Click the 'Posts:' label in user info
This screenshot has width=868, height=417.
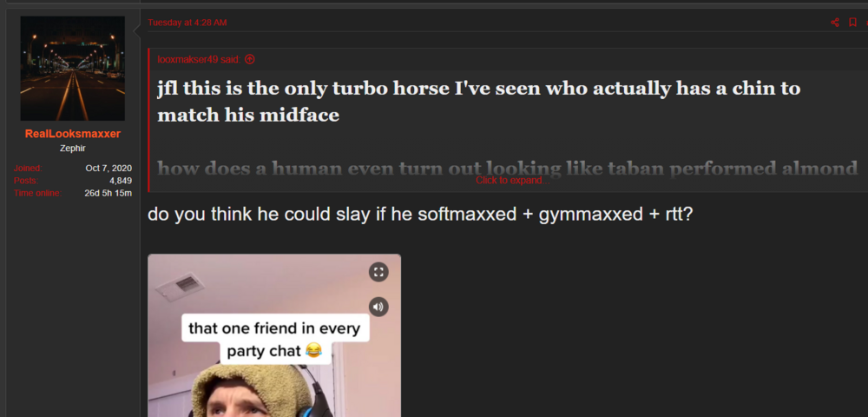point(26,181)
